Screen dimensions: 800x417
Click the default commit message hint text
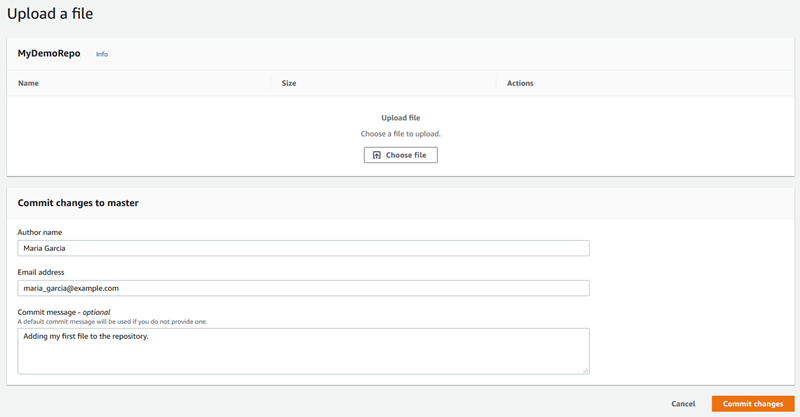(x=112, y=321)
